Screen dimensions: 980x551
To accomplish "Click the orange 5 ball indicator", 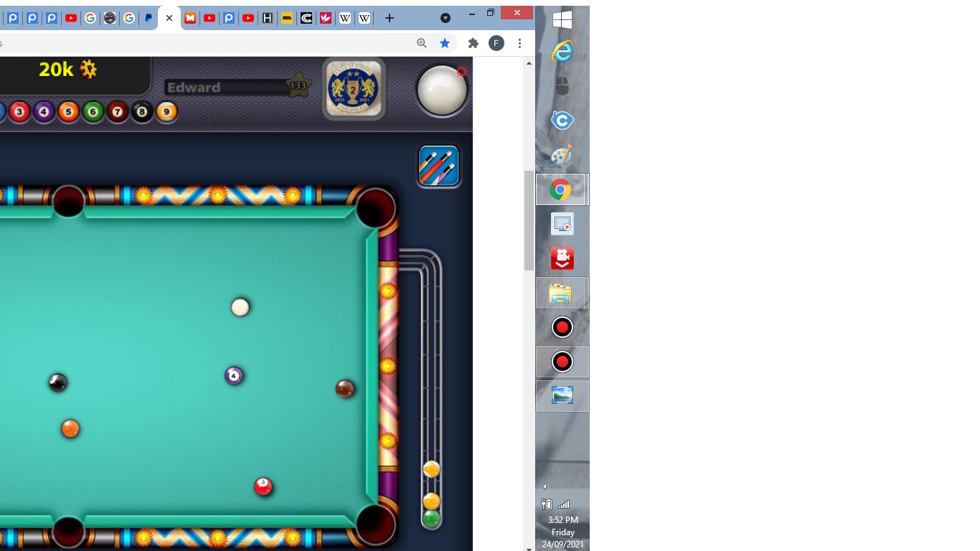I will pos(68,112).
